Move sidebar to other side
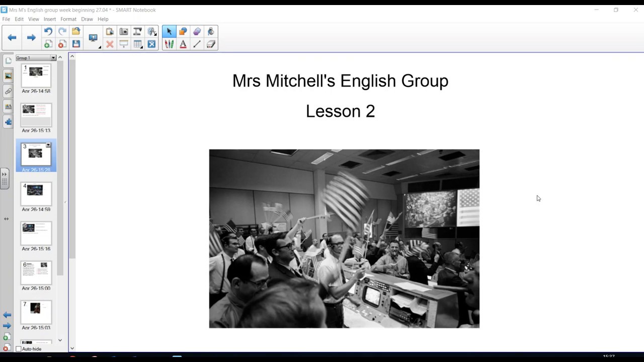 click(x=6, y=219)
